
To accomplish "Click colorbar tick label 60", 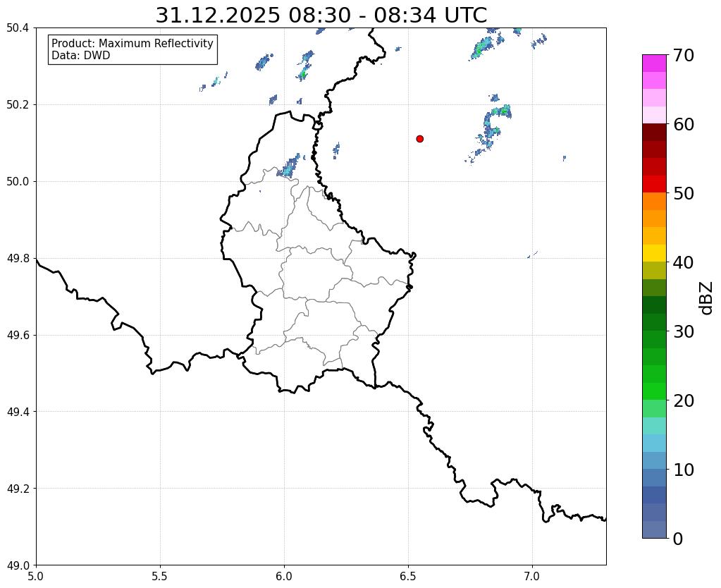I will (x=684, y=124).
